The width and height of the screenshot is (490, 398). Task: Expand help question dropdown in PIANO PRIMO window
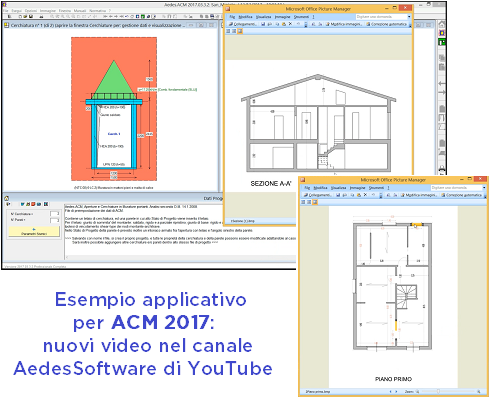click(484, 188)
